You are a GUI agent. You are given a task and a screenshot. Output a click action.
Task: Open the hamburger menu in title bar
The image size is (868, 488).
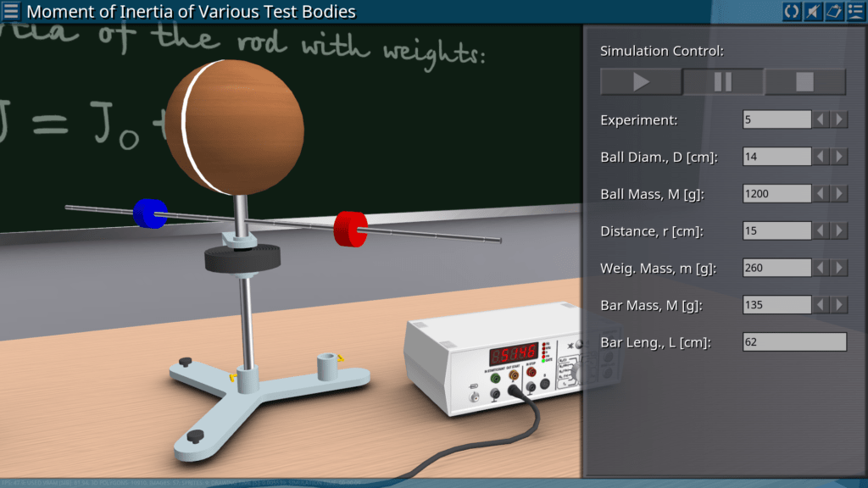pyautogui.click(x=12, y=11)
